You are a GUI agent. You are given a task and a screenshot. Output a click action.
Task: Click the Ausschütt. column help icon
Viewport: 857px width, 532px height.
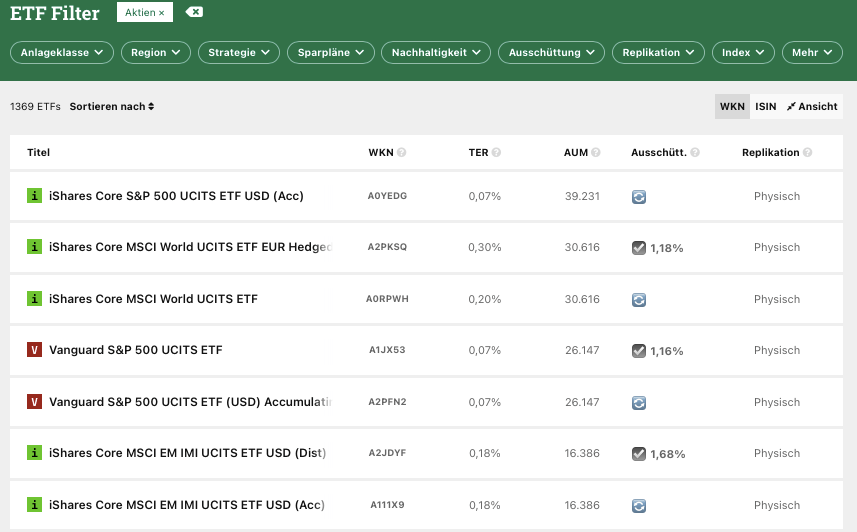pos(695,153)
